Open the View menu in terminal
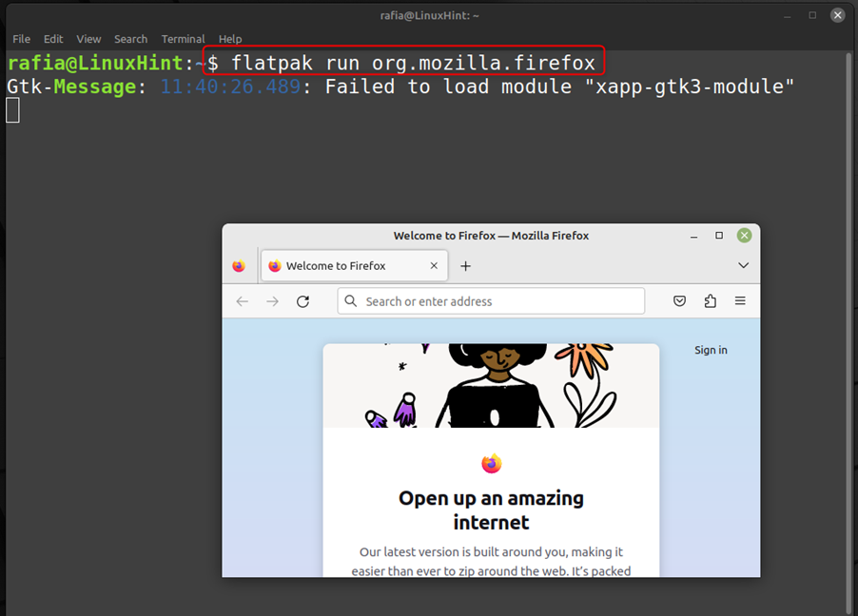This screenshot has height=616, width=858. 88,39
